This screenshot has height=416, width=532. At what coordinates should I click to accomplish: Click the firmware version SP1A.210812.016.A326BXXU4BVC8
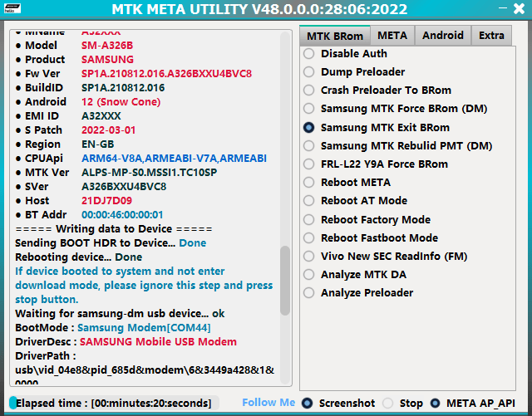[166, 74]
